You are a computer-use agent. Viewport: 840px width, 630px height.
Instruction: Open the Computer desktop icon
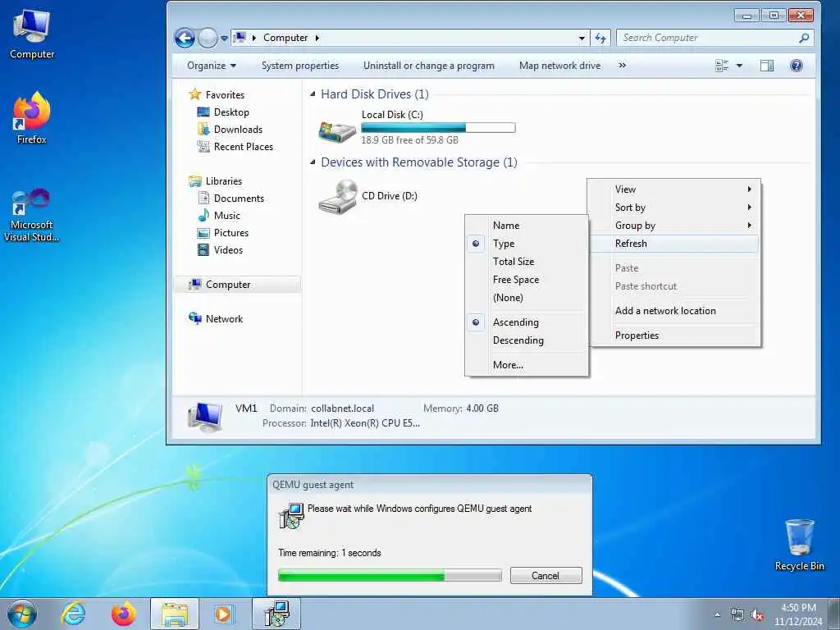(x=32, y=34)
